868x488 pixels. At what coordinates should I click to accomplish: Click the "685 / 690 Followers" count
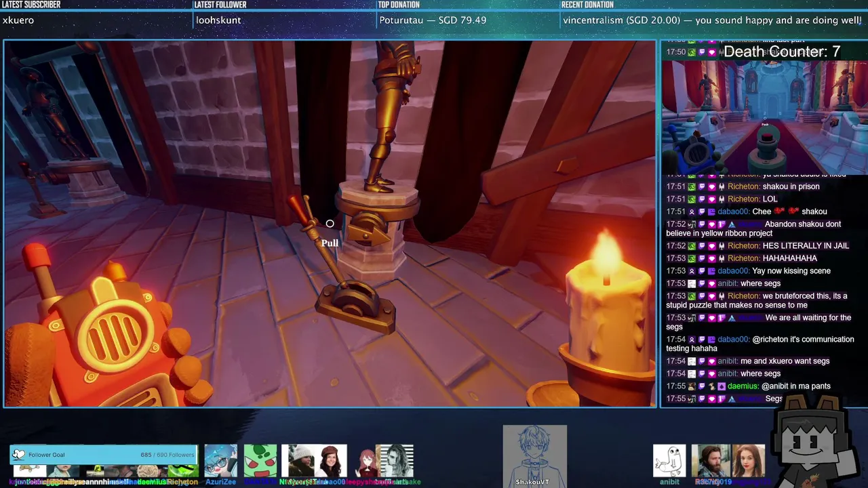(x=167, y=455)
